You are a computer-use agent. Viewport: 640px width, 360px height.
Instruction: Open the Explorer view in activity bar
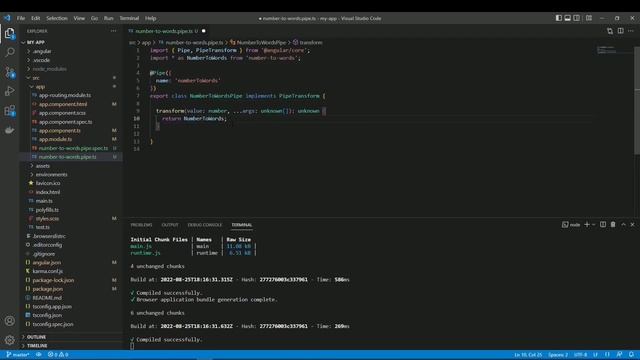(x=9, y=33)
